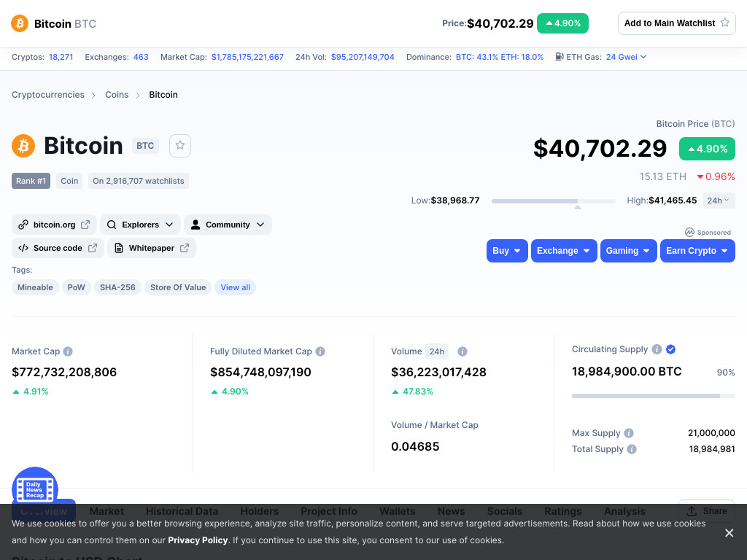Click the circulating supply progress bar

tap(653, 396)
